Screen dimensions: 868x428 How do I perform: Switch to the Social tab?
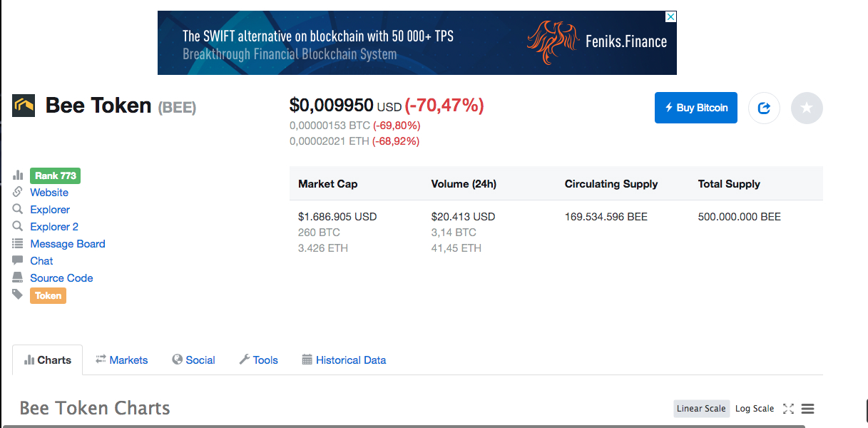point(193,360)
